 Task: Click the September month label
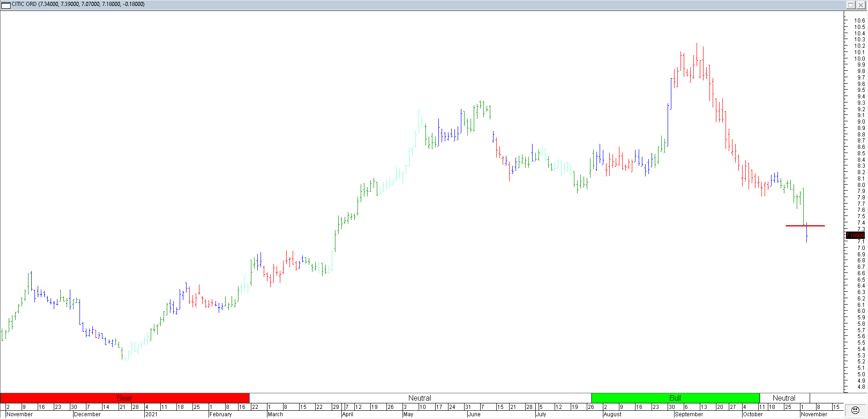tap(689, 414)
